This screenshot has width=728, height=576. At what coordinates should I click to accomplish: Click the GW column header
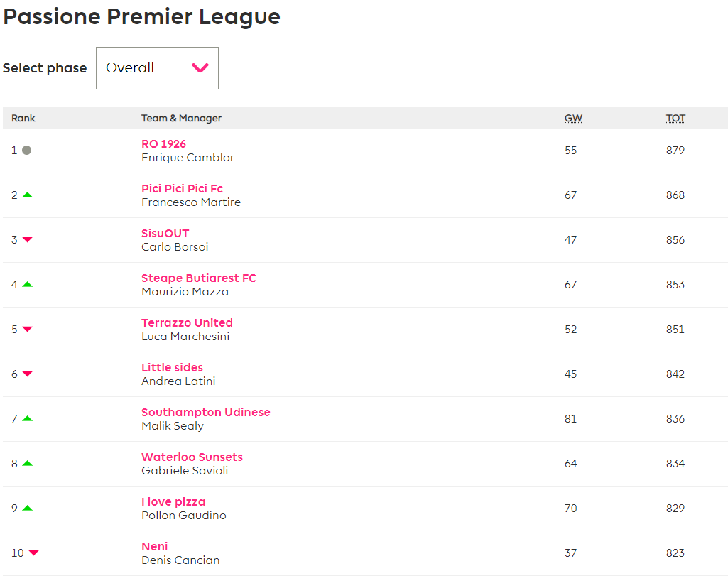573,119
